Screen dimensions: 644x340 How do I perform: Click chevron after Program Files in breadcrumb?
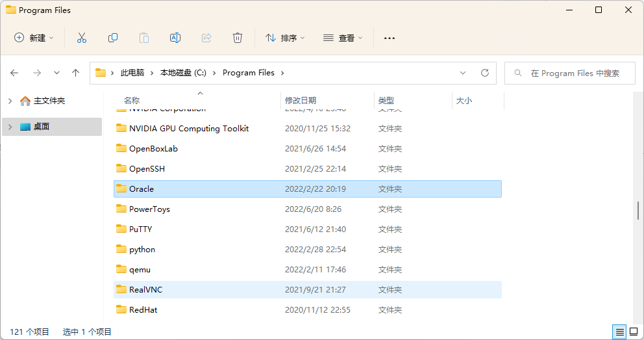point(282,73)
